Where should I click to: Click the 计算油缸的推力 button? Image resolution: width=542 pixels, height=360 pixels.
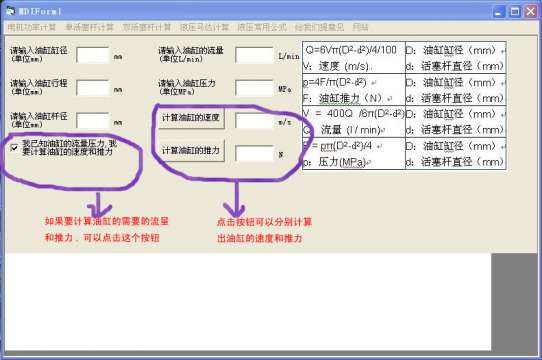coord(191,150)
